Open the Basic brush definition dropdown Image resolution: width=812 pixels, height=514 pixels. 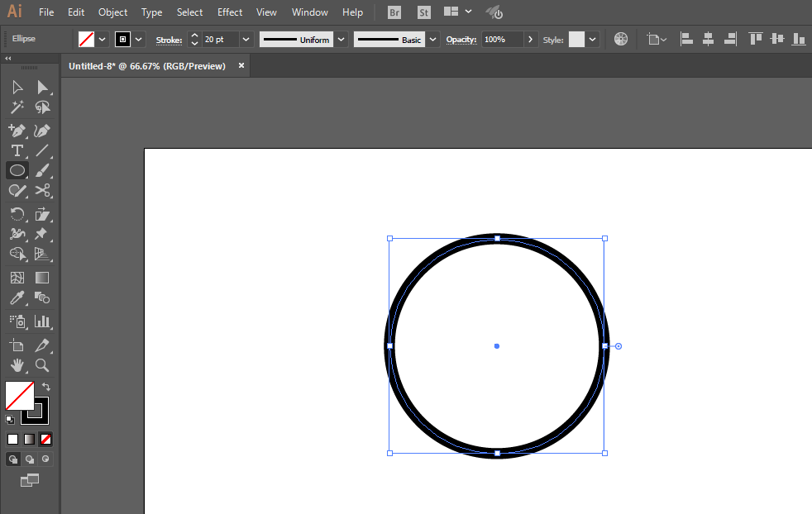point(432,40)
